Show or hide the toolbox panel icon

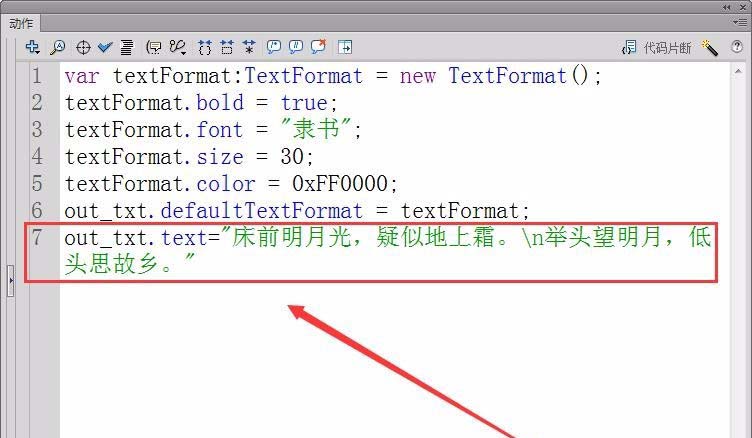pos(345,47)
